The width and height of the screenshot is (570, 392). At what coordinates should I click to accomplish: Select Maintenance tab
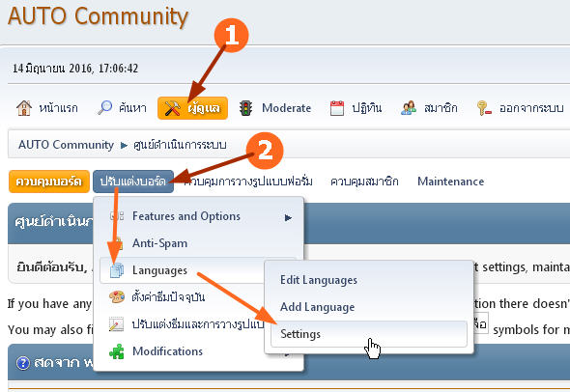[450, 182]
